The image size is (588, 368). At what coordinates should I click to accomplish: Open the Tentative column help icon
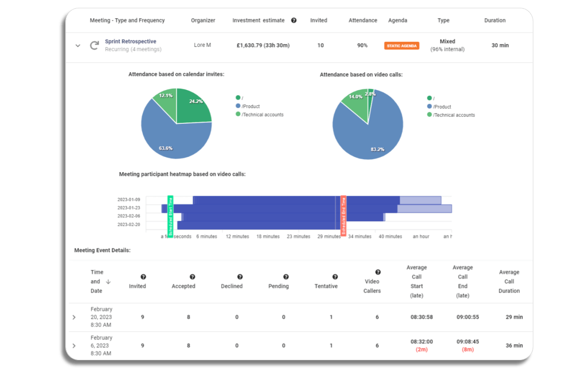335,277
